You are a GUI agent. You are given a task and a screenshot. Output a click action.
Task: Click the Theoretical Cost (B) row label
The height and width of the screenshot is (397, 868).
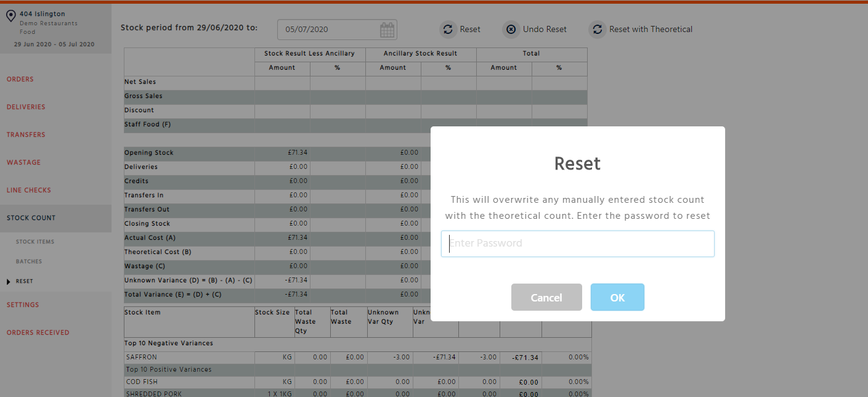pyautogui.click(x=157, y=252)
